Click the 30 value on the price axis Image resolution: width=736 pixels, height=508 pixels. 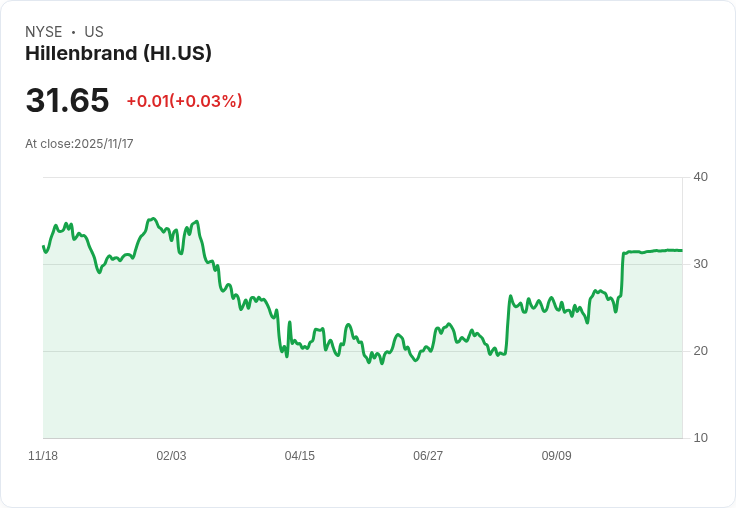coord(700,264)
